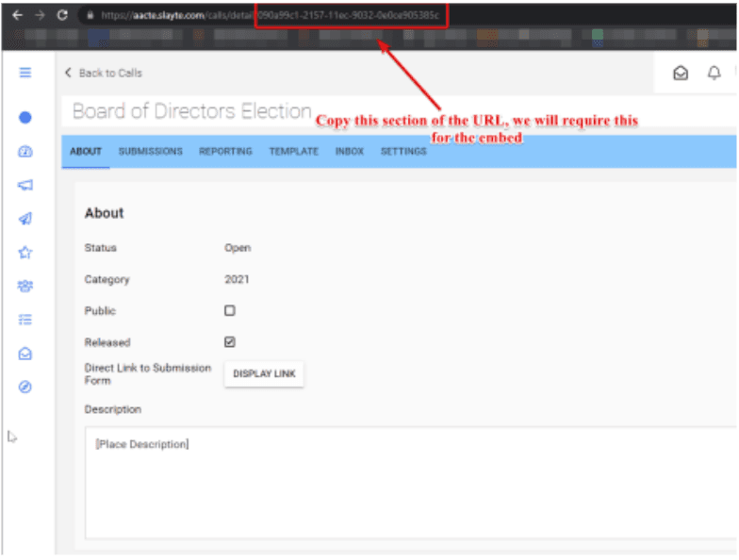Click the Status value Open
739x560 pixels.
tap(238, 248)
